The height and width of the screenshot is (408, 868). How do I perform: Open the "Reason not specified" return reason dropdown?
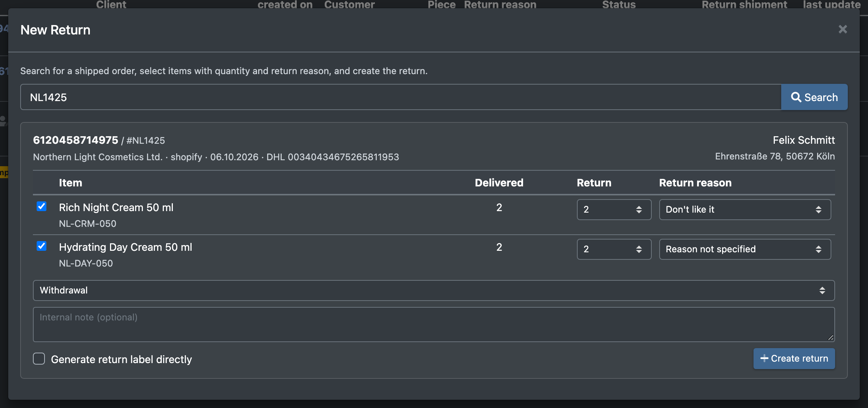(745, 249)
